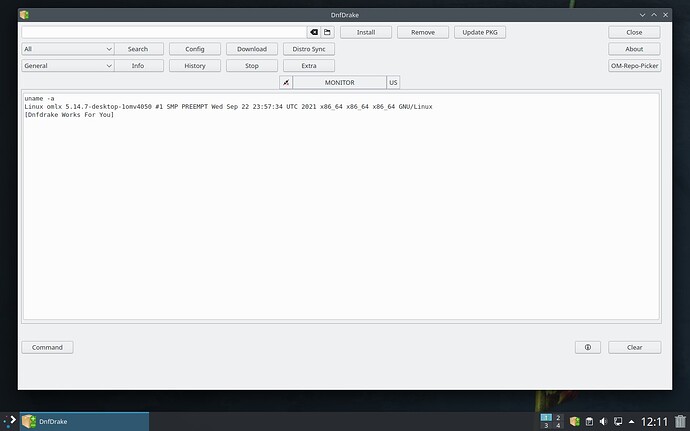Click the Stop button
The width and height of the screenshot is (690, 431).
(252, 66)
